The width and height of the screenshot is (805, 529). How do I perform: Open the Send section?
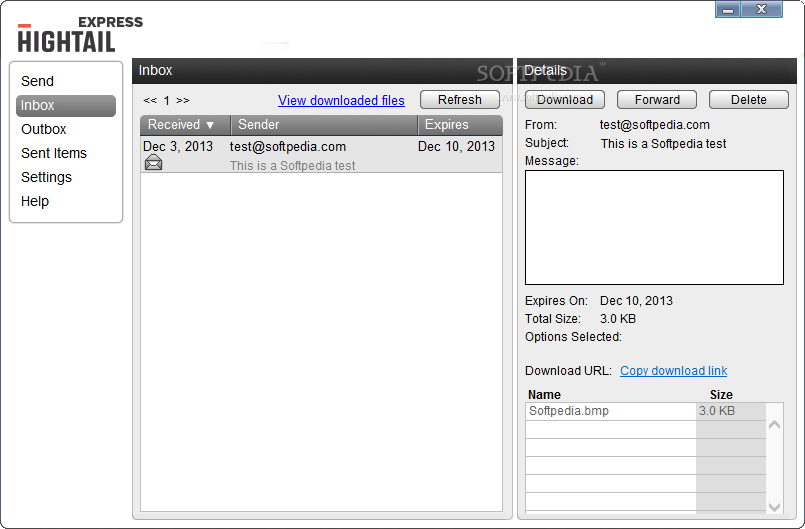[37, 81]
